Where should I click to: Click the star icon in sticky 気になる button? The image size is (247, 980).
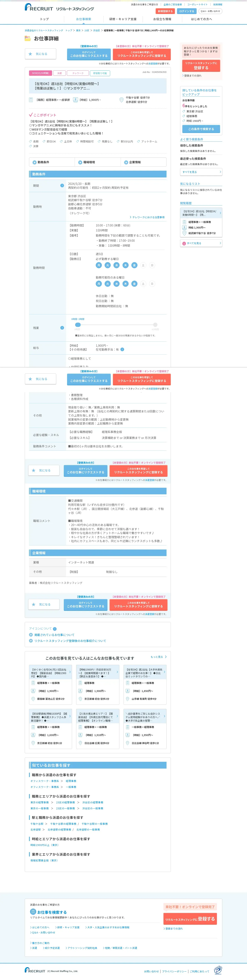click(x=30, y=379)
